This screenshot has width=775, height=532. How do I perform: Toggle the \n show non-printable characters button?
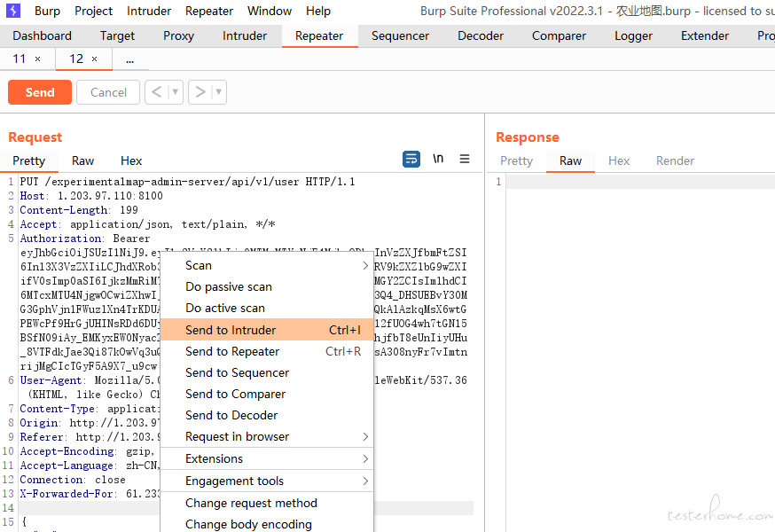point(438,159)
